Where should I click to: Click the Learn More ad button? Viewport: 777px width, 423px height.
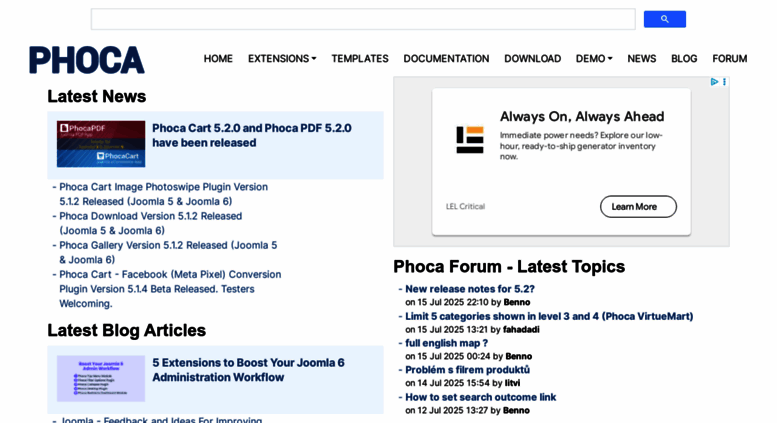[638, 207]
